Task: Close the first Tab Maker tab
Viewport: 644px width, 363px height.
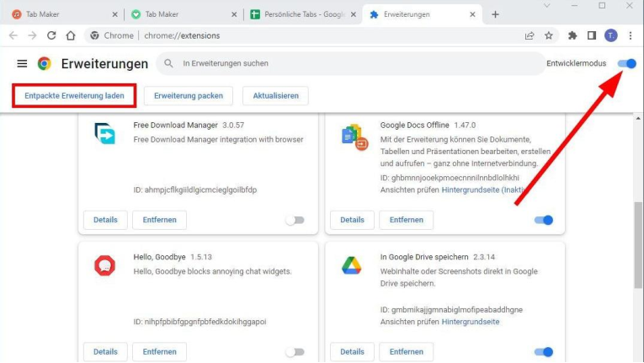Action: pyautogui.click(x=115, y=14)
